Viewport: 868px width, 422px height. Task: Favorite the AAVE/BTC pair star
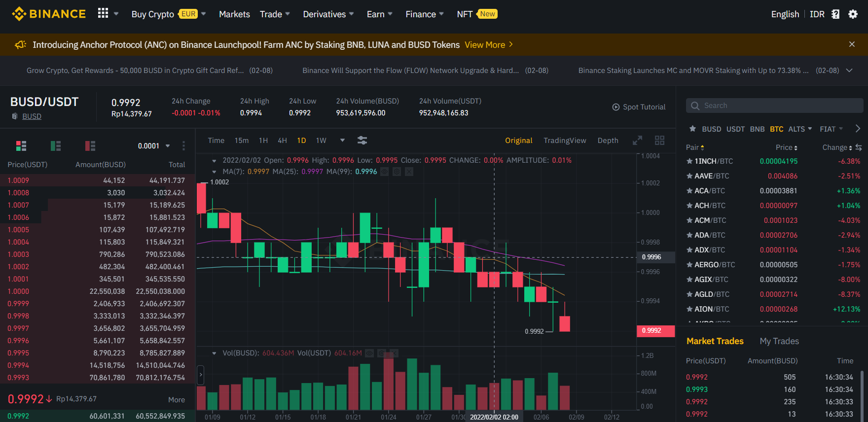coord(689,176)
